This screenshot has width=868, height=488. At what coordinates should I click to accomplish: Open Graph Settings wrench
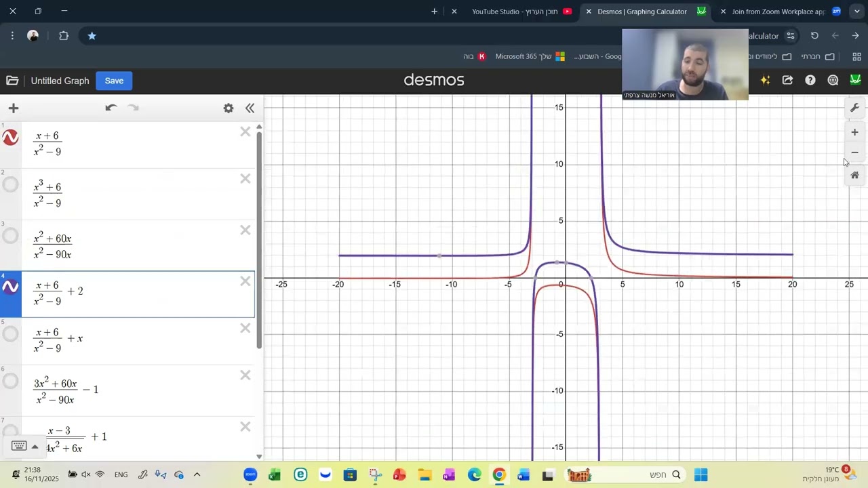pos(854,108)
